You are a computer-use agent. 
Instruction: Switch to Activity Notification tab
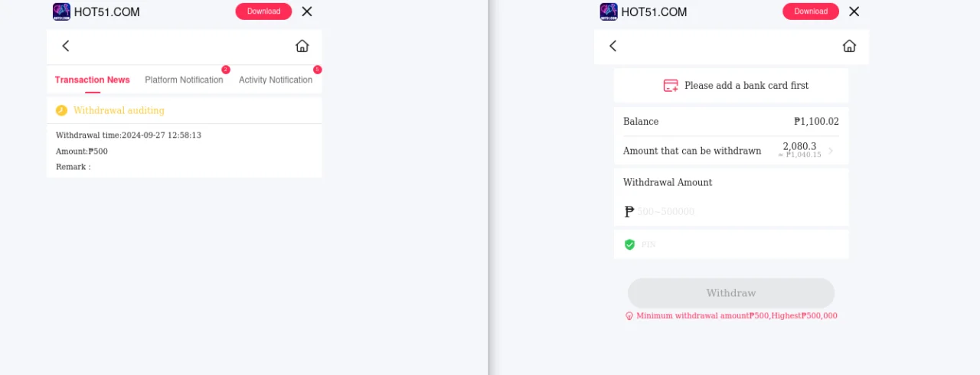point(276,80)
